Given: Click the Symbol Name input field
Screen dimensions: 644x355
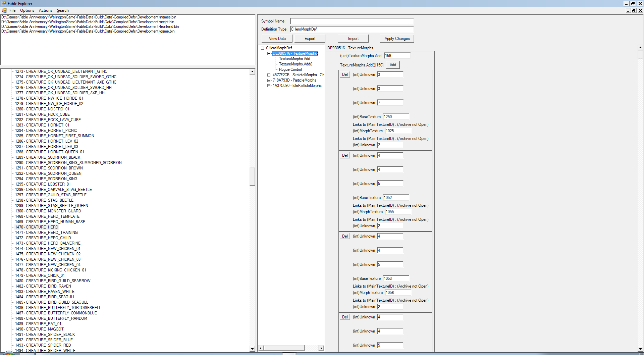Looking at the screenshot, I should pos(352,21).
